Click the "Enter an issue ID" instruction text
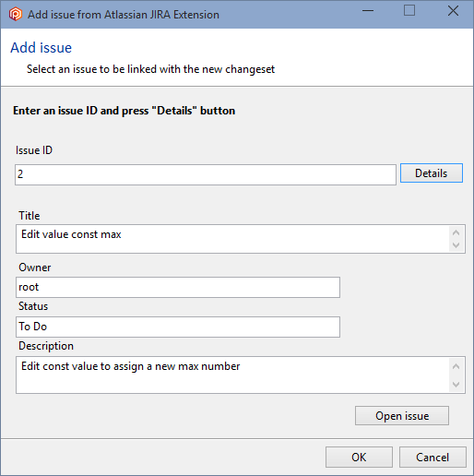474x476 pixels. (x=124, y=111)
